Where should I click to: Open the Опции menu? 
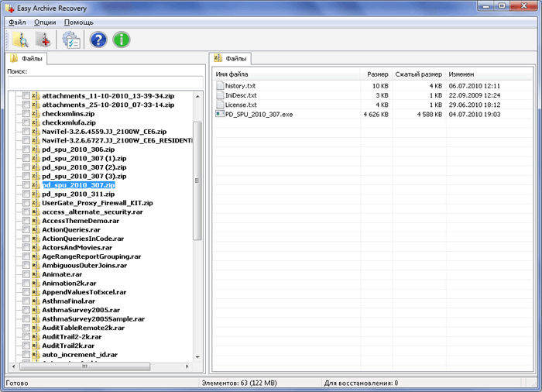pos(45,22)
